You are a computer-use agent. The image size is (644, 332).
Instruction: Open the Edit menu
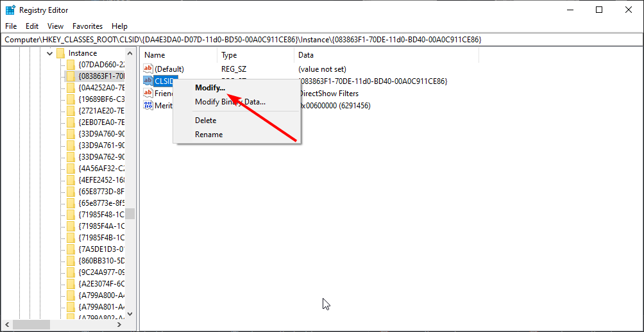coord(32,26)
